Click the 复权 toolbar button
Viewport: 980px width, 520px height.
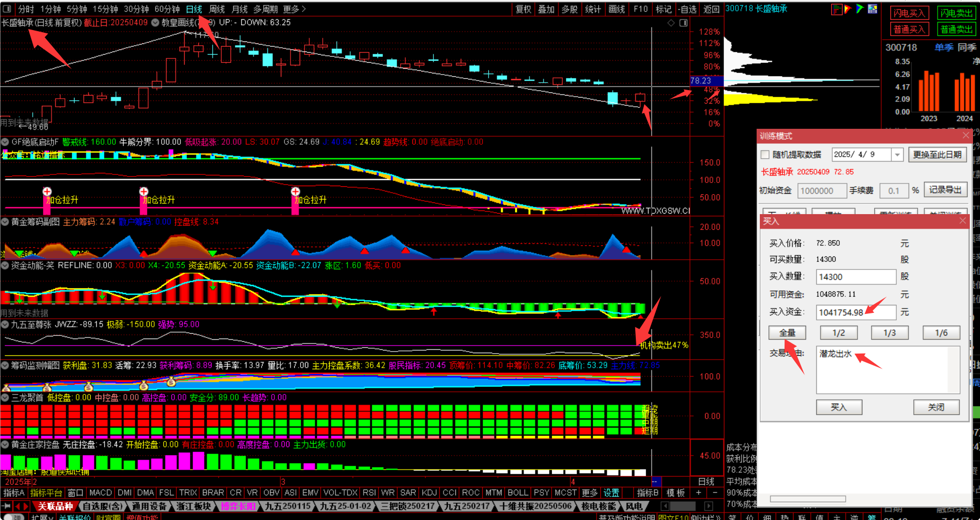click(524, 9)
